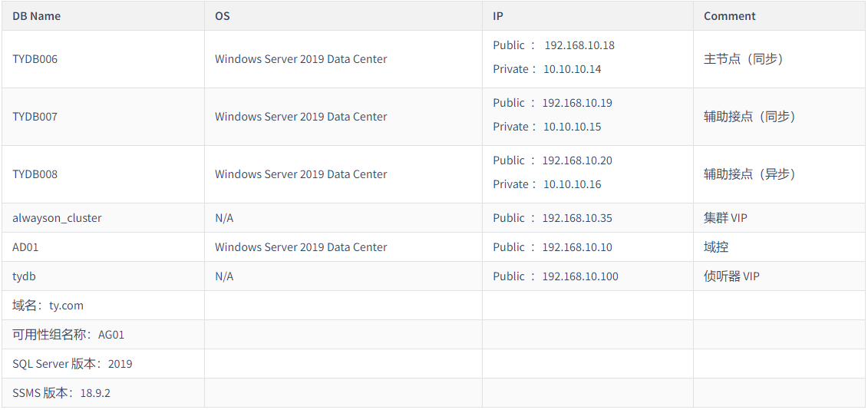Click the 可用性组名称 AG01 cell
The height and width of the screenshot is (410, 868).
(68, 335)
